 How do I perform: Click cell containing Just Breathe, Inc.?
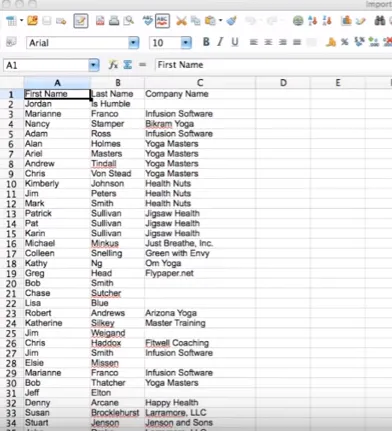point(200,243)
